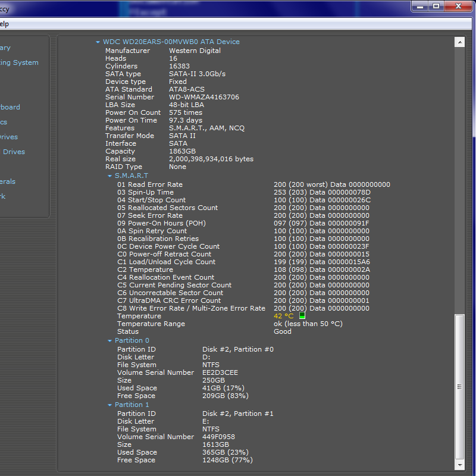Open the Graphics section in sidebar
This screenshot has width=476, height=476.
coord(4,122)
